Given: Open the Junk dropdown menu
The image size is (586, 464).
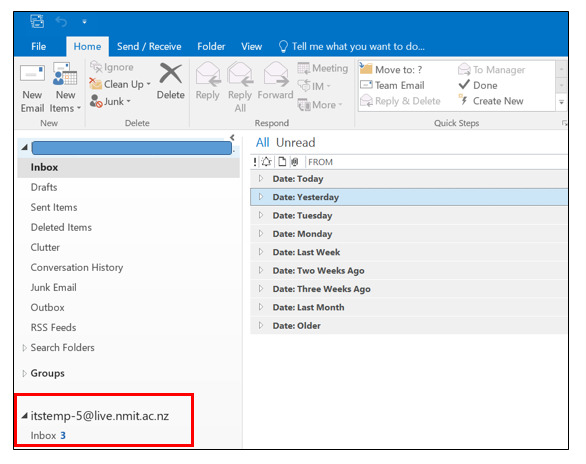Looking at the screenshot, I should pyautogui.click(x=110, y=101).
